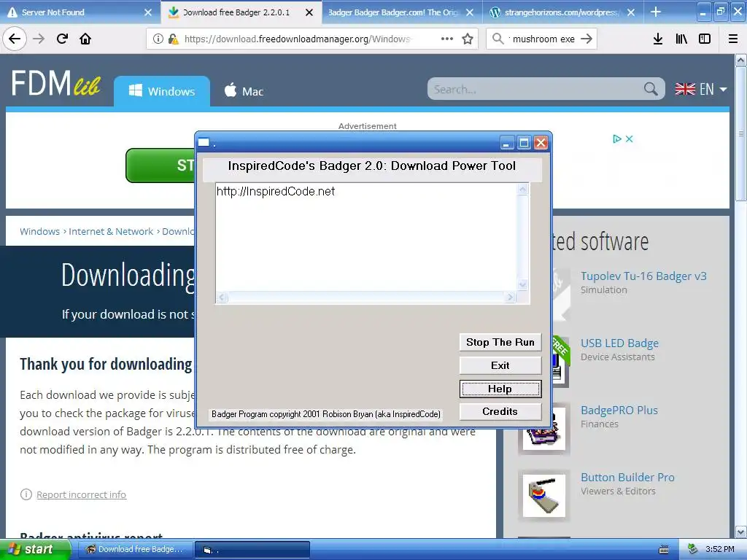
Task: Click the Badger text area up scroll arrow
Action: 522,189
